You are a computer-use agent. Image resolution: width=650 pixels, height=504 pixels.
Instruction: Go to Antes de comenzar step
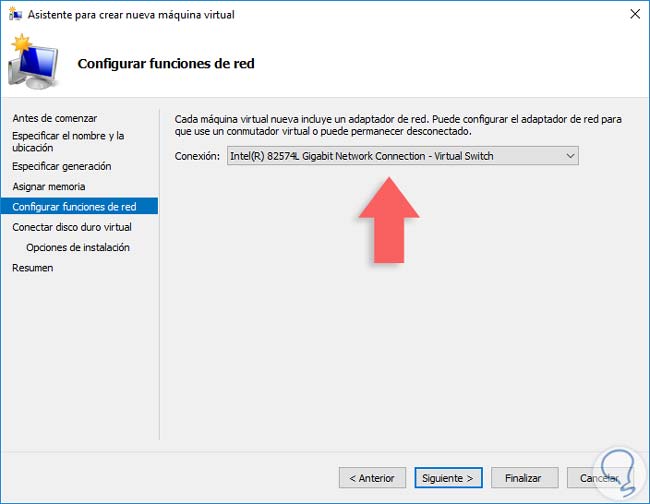[x=55, y=118]
